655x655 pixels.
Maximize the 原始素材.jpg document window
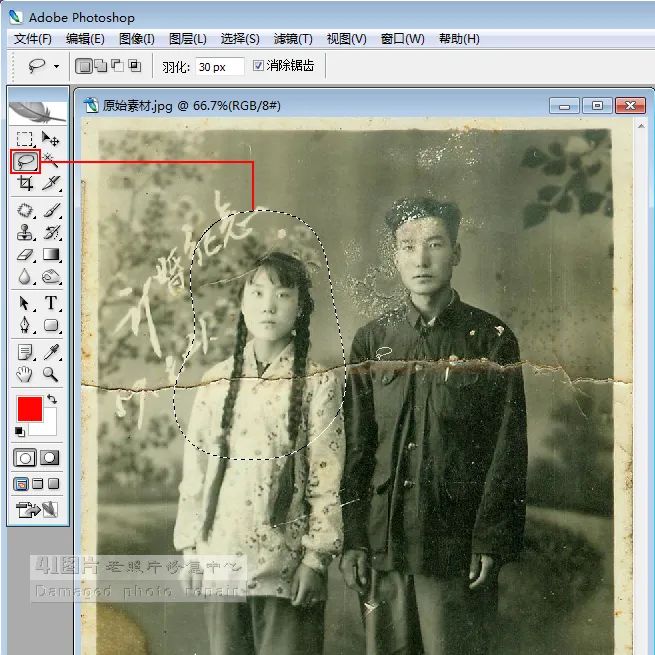[x=597, y=106]
